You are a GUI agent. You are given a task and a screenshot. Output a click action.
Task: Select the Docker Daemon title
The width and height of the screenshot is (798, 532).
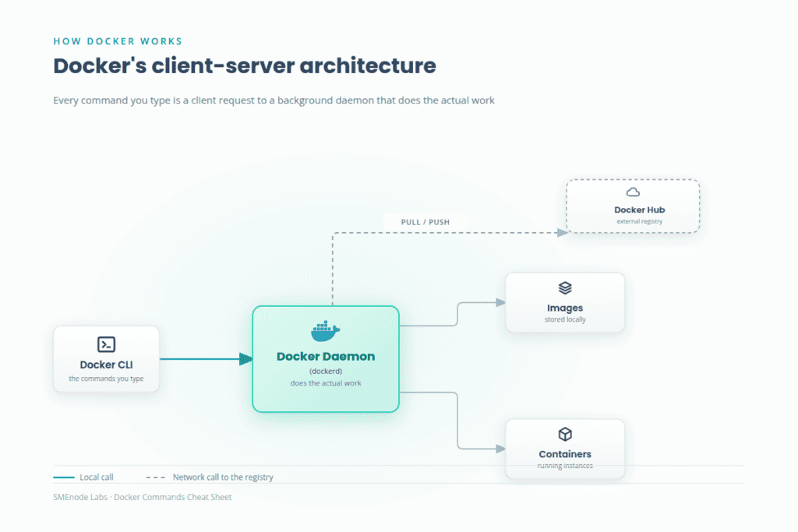click(x=326, y=357)
